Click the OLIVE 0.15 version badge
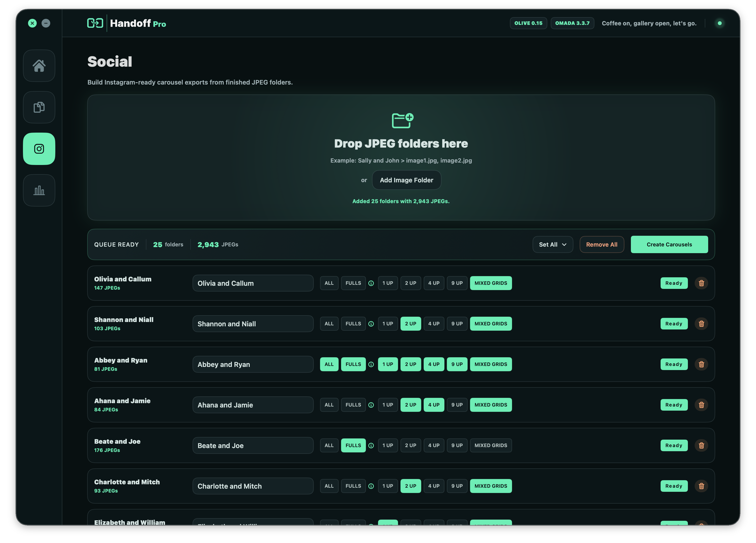This screenshot has width=756, height=543. tap(528, 23)
